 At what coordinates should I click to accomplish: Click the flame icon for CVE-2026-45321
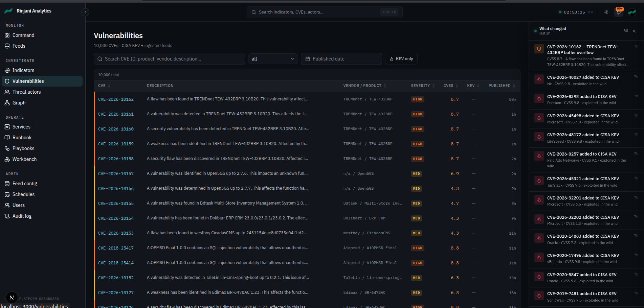tap(539, 181)
